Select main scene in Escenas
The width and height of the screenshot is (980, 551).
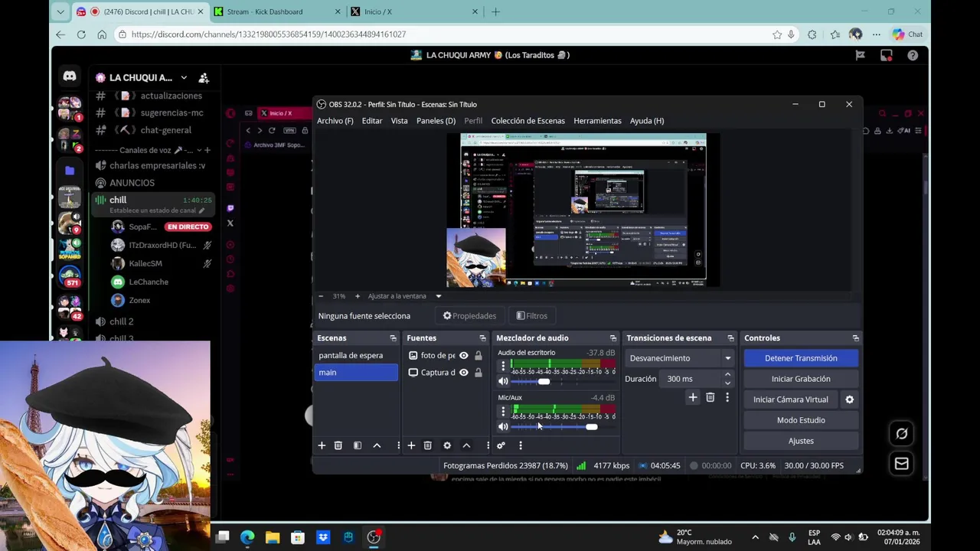pos(356,373)
